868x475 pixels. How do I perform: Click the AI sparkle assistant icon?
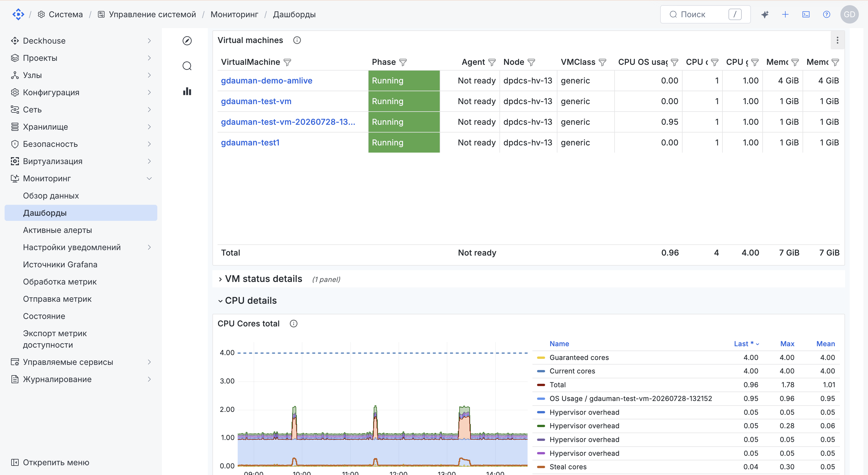pyautogui.click(x=765, y=14)
